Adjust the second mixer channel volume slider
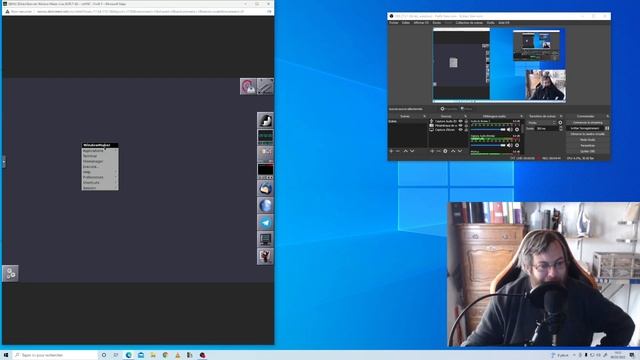Image resolution: width=640 pixels, height=360 pixels. pos(488,145)
